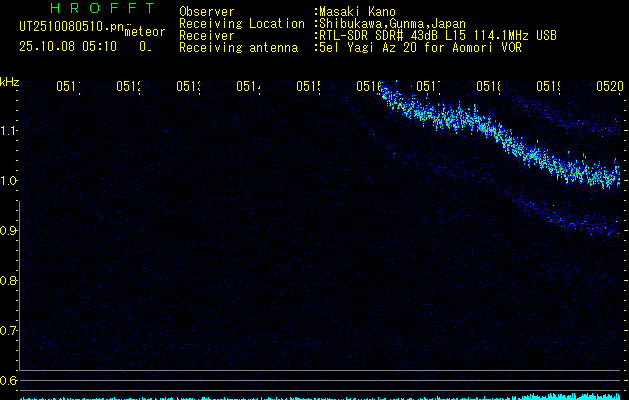629x400 pixels.
Task: Click the 'Observer' label
Action: (207, 11)
